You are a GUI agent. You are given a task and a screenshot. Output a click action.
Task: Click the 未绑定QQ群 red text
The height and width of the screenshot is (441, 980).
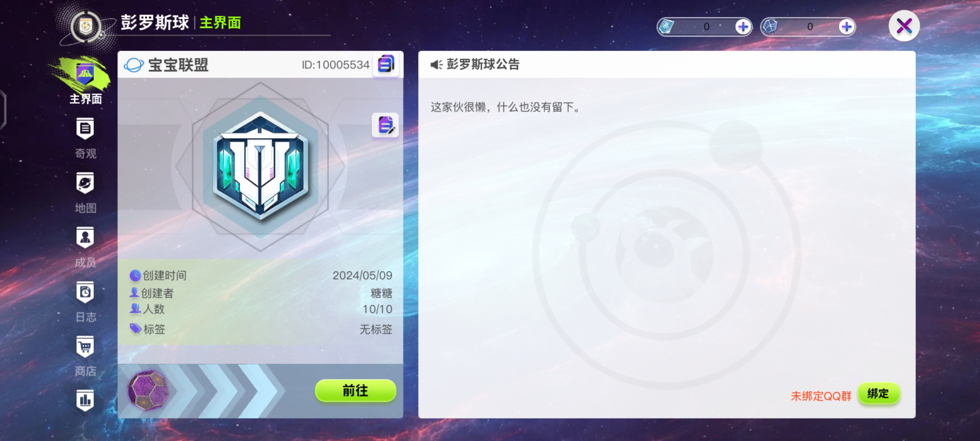[821, 396]
